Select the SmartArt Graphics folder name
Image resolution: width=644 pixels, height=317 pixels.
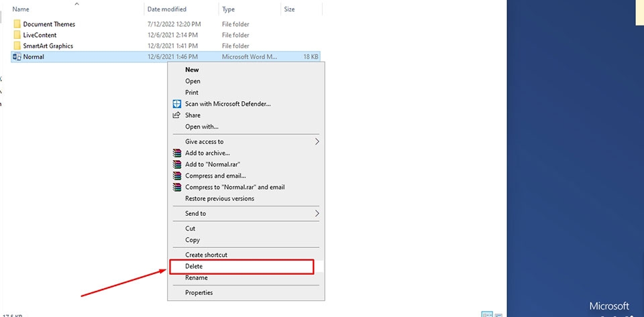(x=48, y=46)
